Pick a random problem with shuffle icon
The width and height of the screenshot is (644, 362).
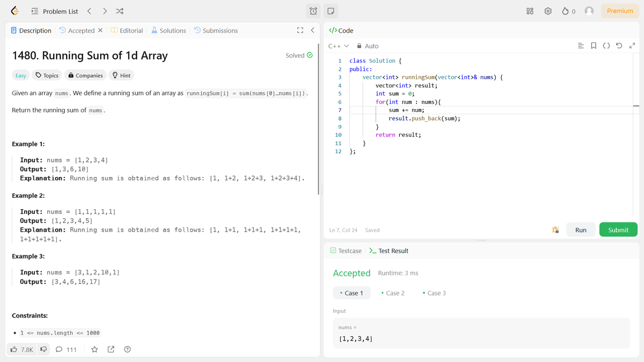click(120, 11)
